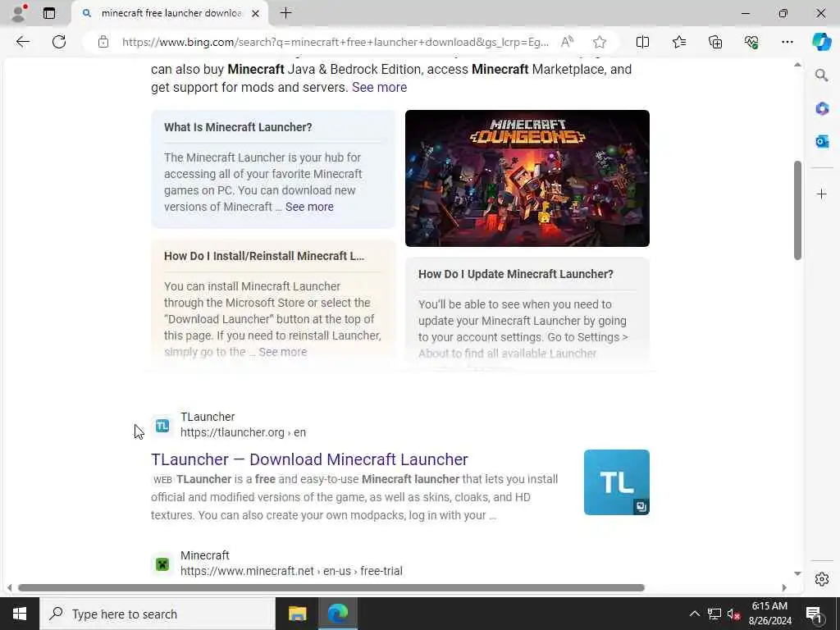Open Windows Start menu
This screenshot has height=630, width=840.
(x=20, y=614)
